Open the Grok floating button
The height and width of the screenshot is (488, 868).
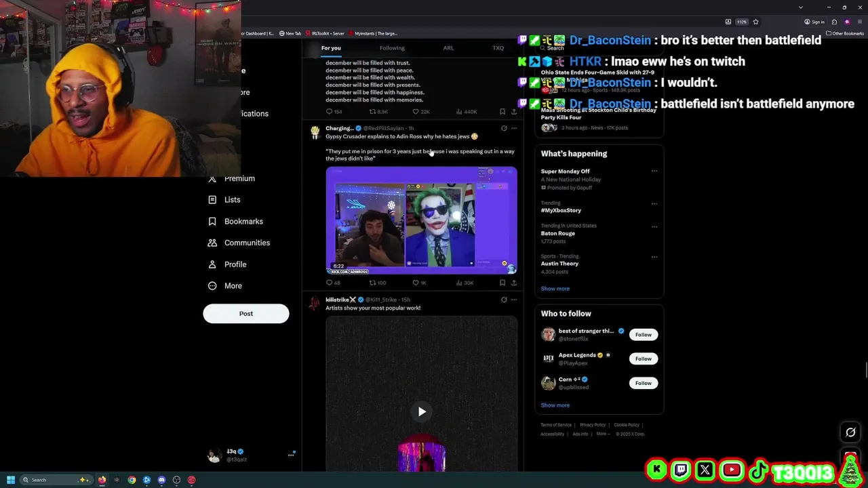click(850, 432)
